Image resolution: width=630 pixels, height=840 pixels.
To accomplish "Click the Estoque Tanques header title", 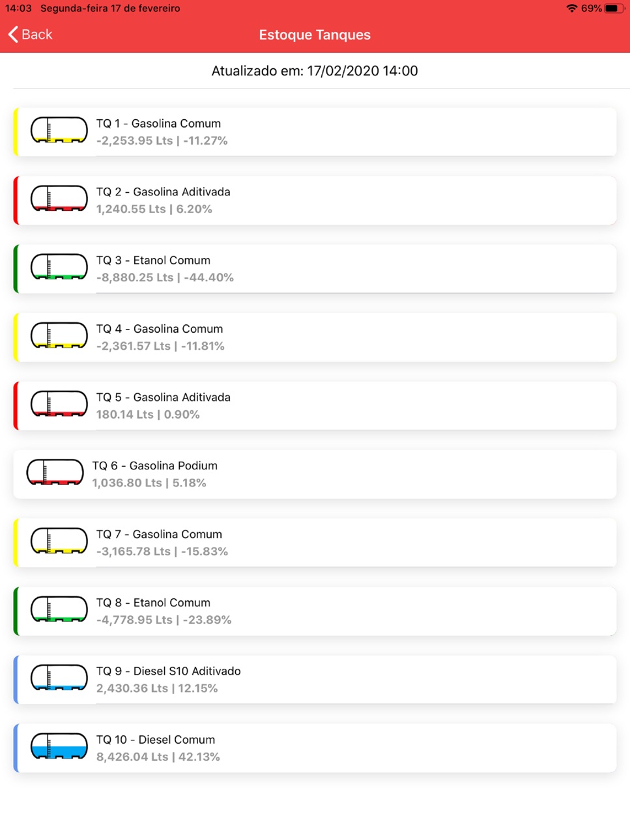I will (x=315, y=35).
